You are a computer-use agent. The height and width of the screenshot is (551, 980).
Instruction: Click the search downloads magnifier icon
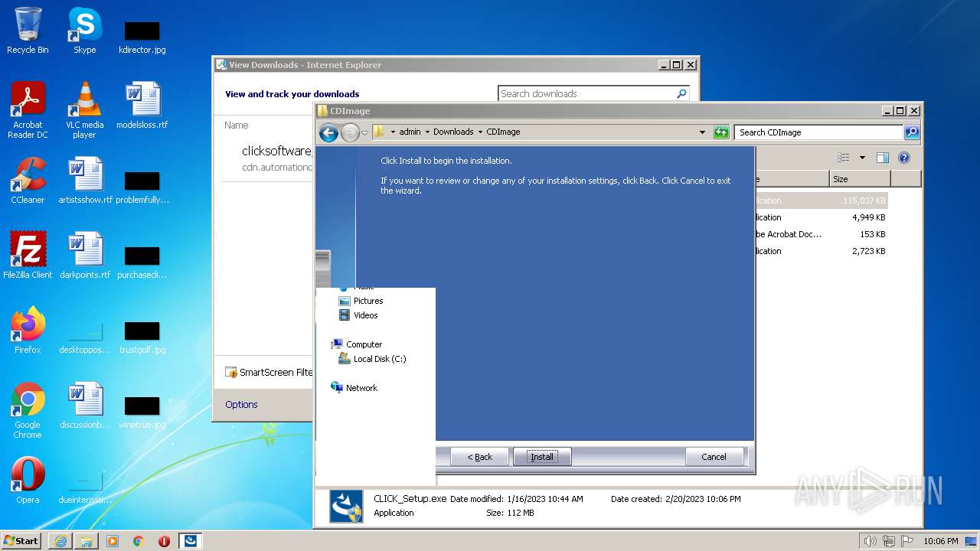[x=681, y=93]
